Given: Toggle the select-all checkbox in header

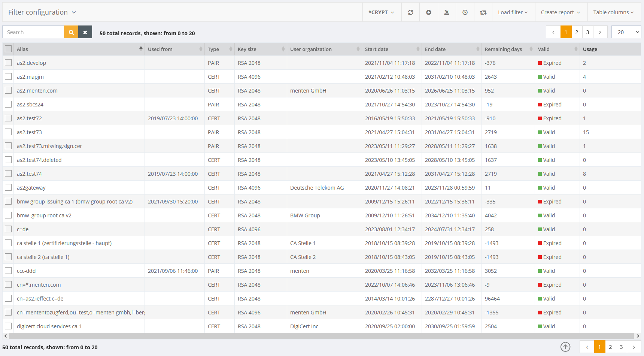Looking at the screenshot, I should pyautogui.click(x=8, y=49).
